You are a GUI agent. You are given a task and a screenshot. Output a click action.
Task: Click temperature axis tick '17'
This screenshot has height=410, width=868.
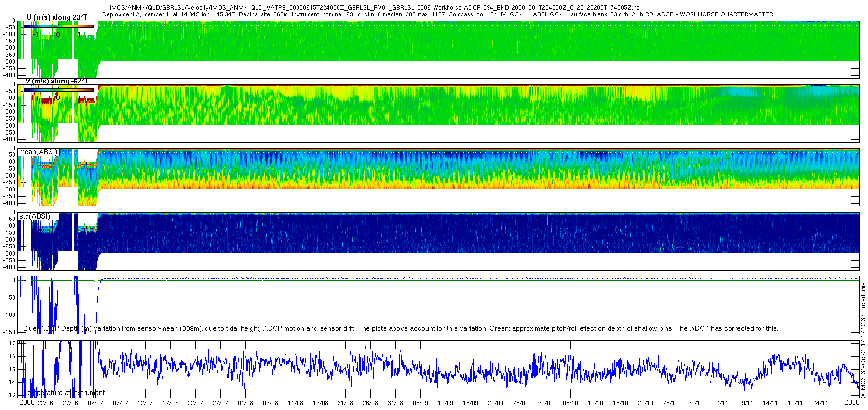(x=12, y=343)
